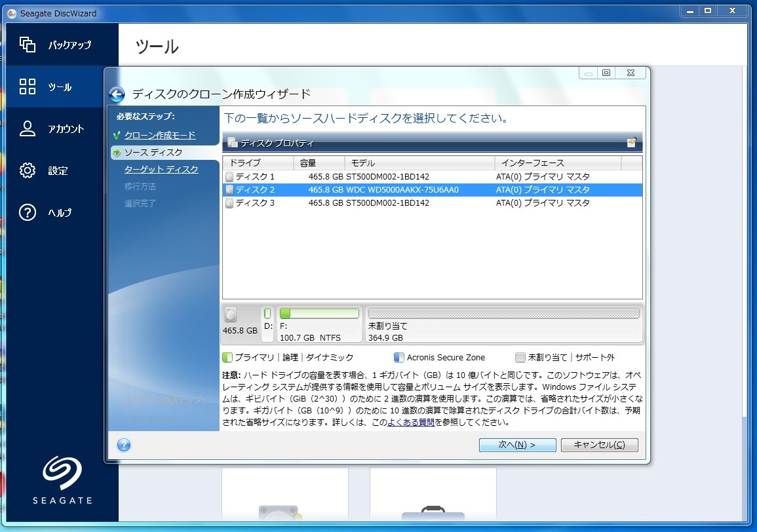Click the restore button of wizard dialog
The image size is (757, 532).
pyautogui.click(x=606, y=73)
